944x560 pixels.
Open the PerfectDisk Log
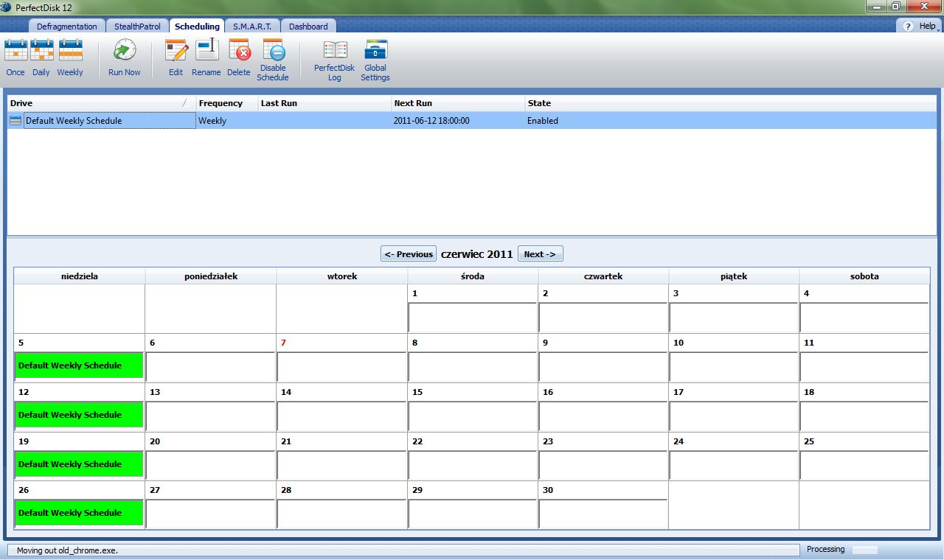[335, 60]
